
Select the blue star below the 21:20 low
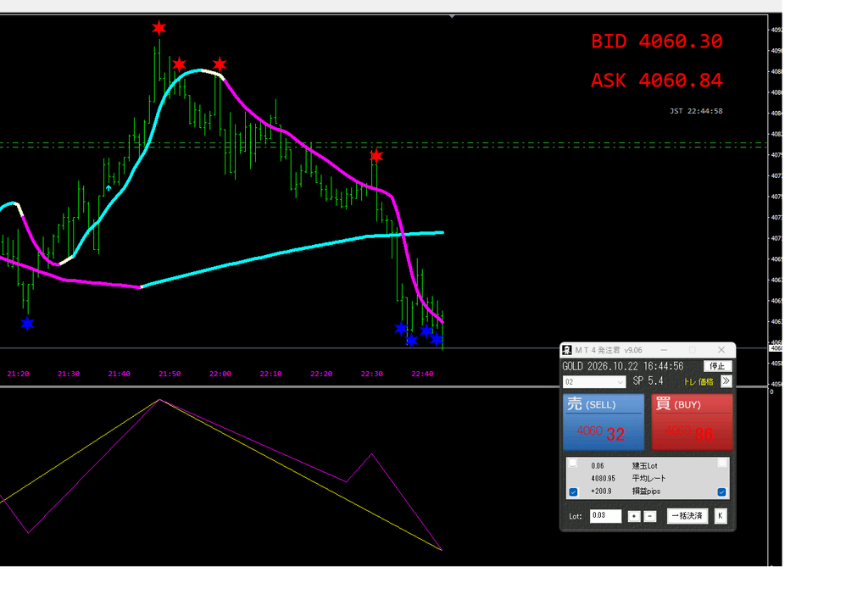point(27,323)
